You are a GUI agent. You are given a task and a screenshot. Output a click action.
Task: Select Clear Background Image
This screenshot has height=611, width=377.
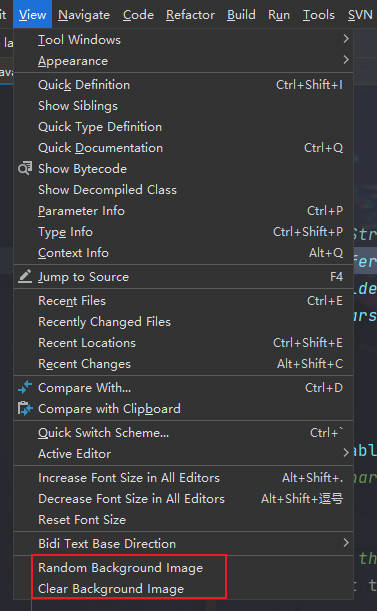click(x=184, y=589)
